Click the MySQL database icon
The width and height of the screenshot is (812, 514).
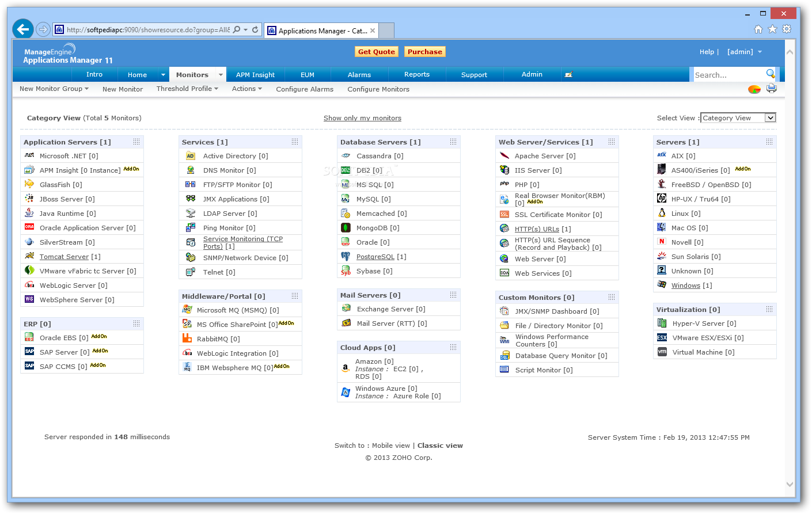click(x=346, y=199)
